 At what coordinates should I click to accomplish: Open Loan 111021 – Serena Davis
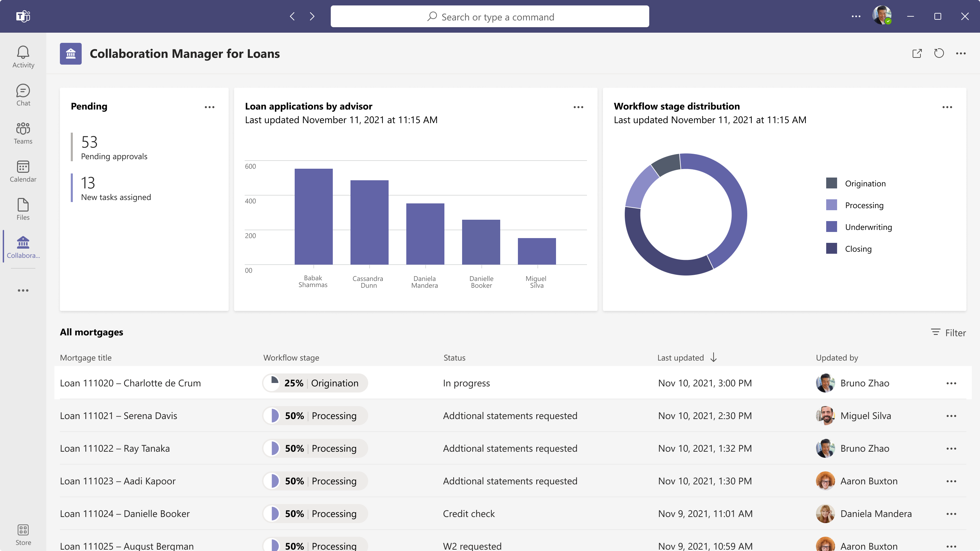click(x=118, y=416)
